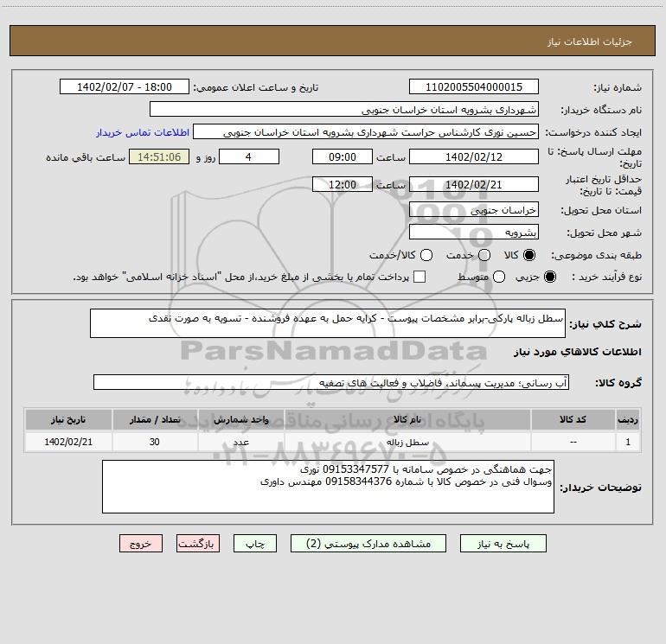This screenshot has width=666, height=644.
Task: Click the کد کالا column header
Action: coord(573,419)
